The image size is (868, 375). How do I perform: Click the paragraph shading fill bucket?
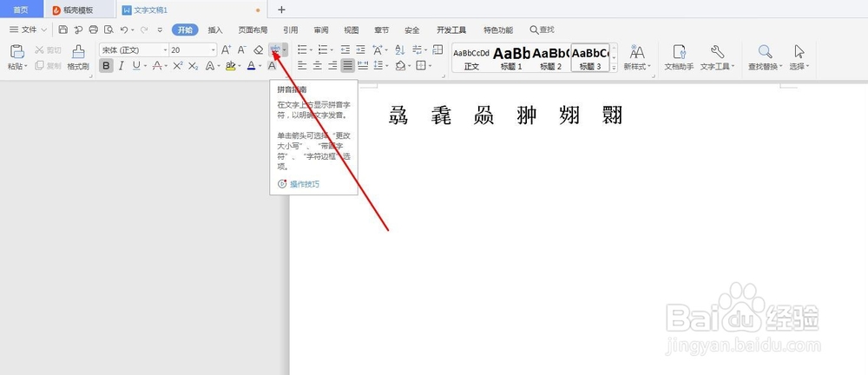click(400, 66)
